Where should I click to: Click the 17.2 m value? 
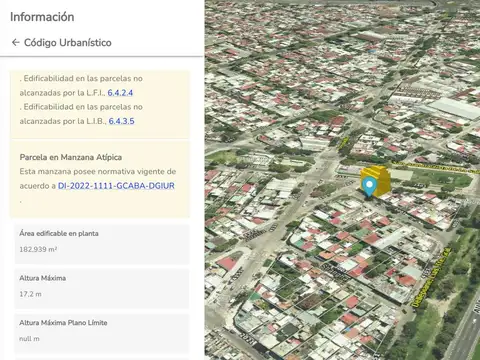point(30,294)
